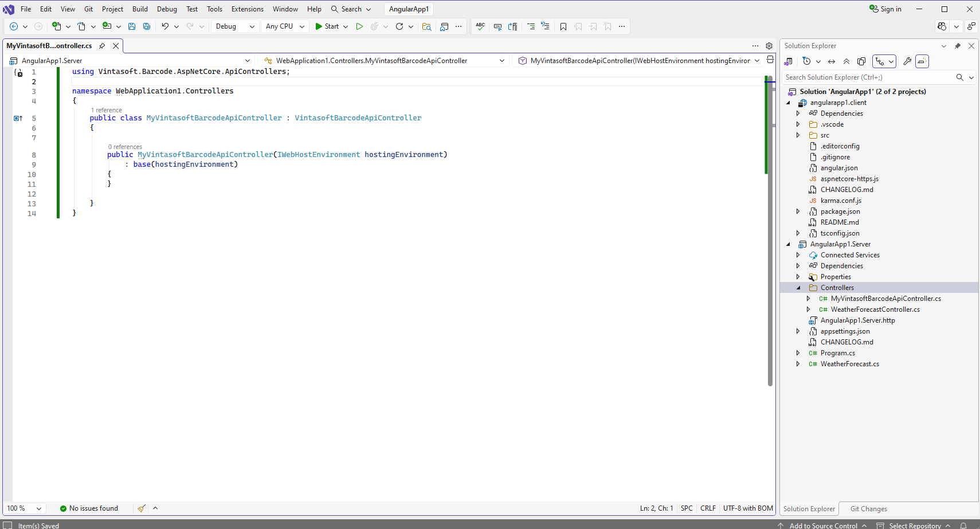Screen dimensions: 980x529
Task: Expand the Connected Services node
Action: [798, 254]
